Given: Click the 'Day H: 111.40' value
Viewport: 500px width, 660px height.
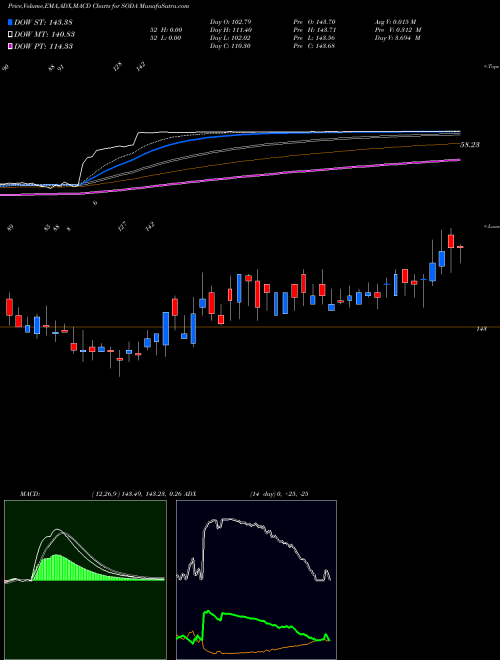Looking at the screenshot, I should coord(230,30).
